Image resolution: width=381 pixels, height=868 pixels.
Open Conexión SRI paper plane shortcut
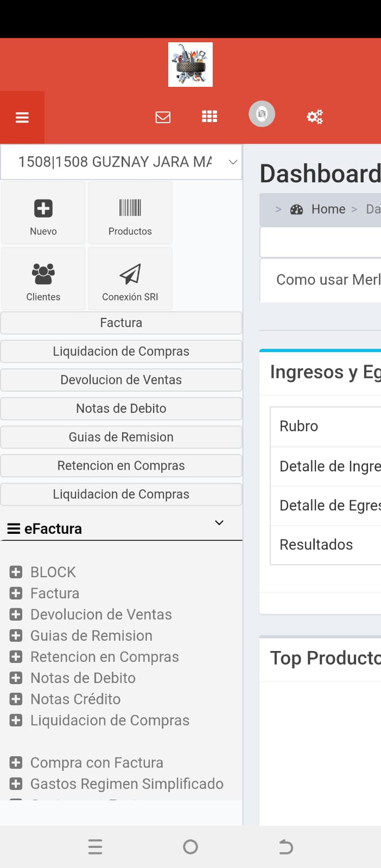click(x=130, y=274)
